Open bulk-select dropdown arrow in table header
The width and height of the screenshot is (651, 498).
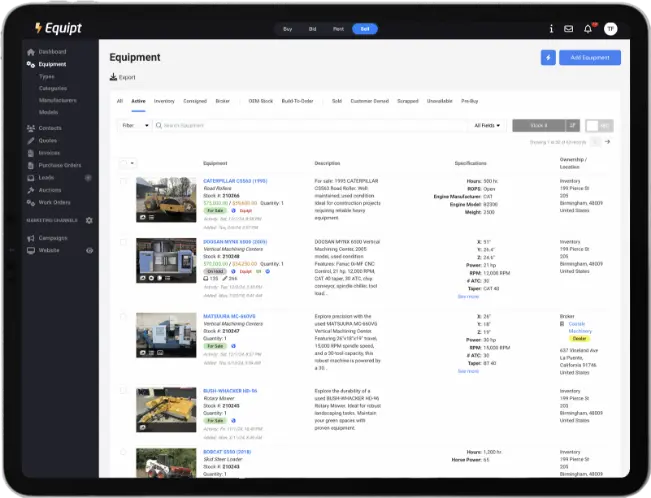[x=133, y=162]
